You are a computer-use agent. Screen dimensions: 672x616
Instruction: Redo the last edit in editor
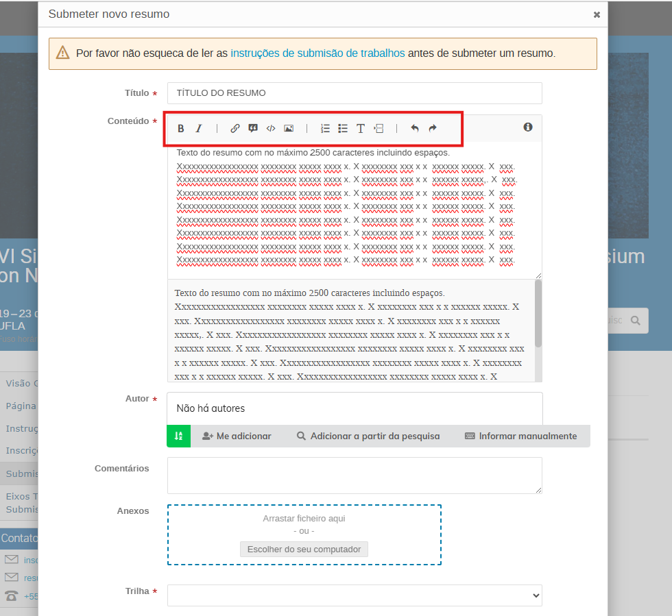433,128
